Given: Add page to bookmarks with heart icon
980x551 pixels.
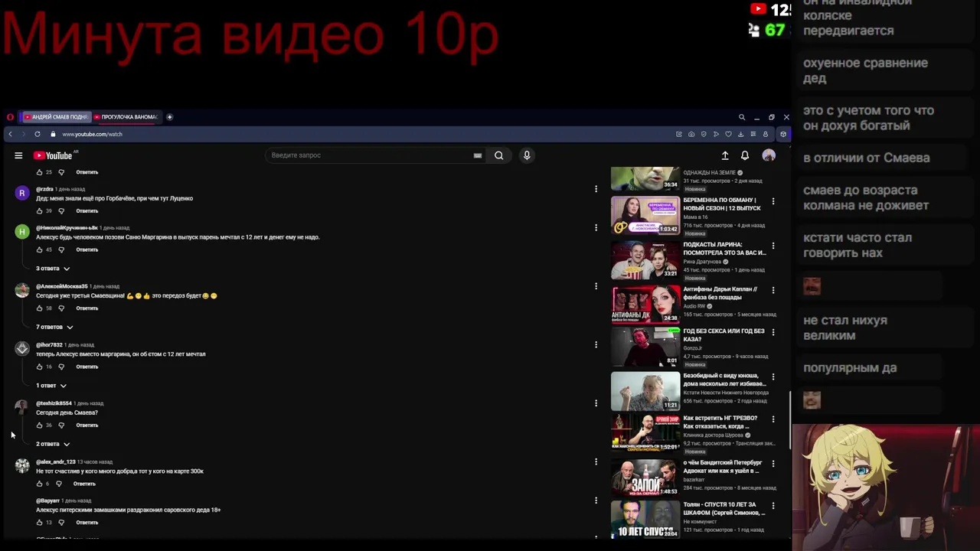Looking at the screenshot, I should (x=728, y=134).
